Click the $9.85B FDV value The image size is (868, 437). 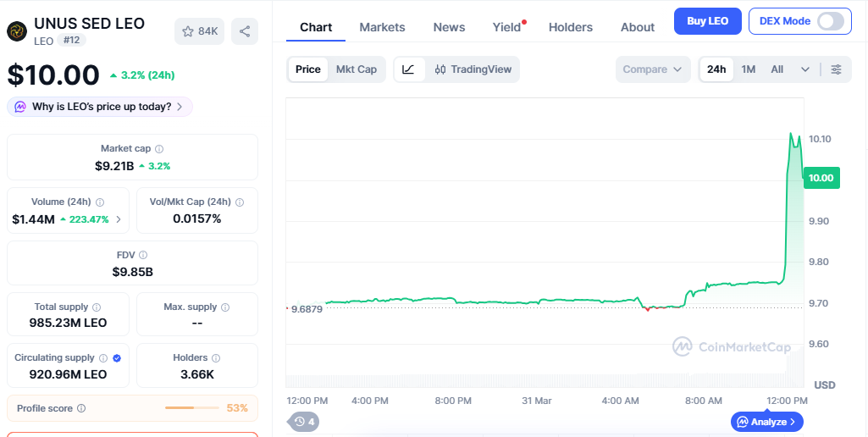click(132, 272)
